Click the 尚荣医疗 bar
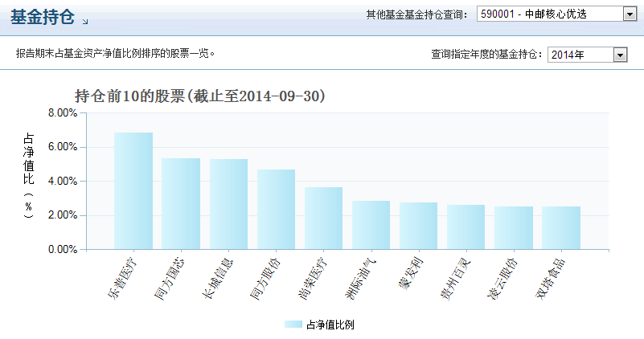 pyautogui.click(x=323, y=219)
